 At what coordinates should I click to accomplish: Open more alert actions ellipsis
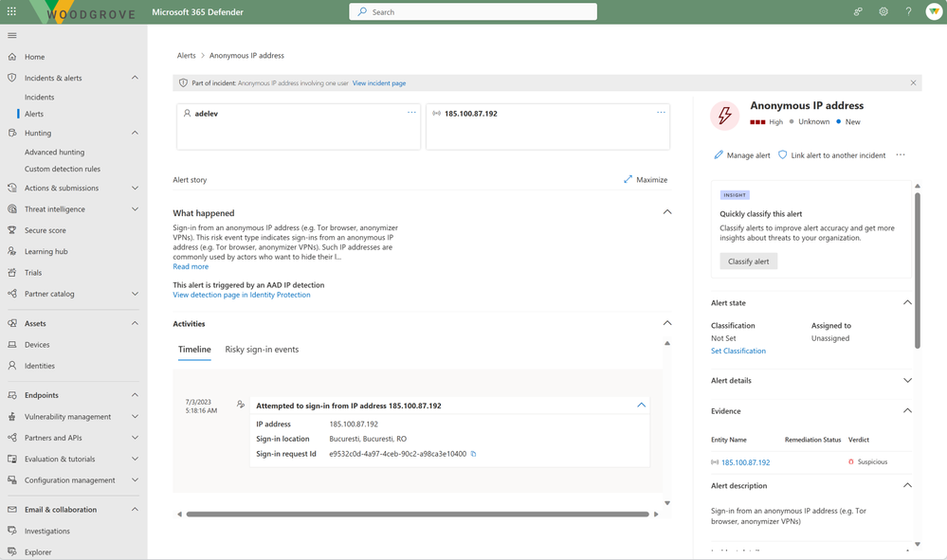901,155
